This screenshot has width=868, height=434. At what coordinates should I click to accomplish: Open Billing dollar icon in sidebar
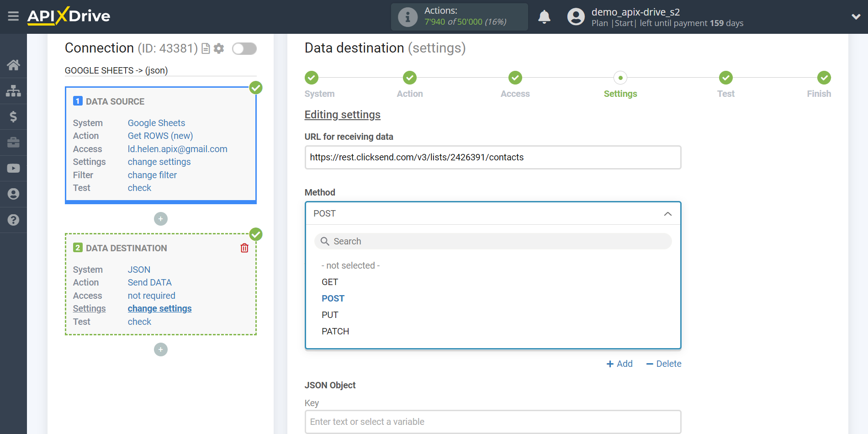coord(13,116)
